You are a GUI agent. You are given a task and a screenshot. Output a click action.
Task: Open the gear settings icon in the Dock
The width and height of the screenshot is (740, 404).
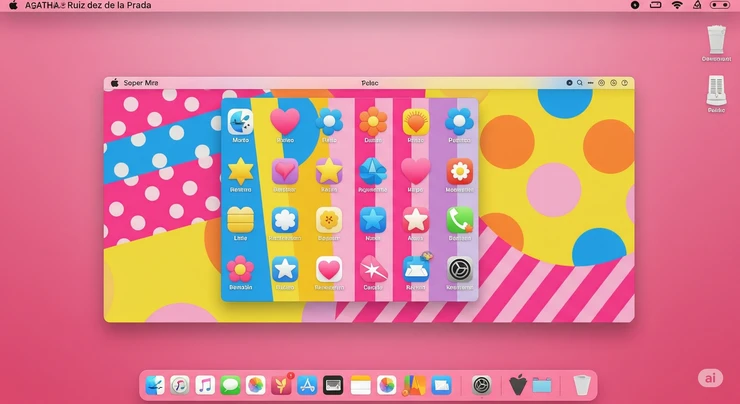482,385
